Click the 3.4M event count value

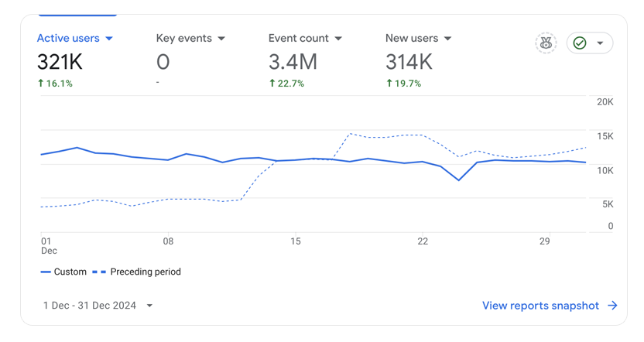[293, 62]
